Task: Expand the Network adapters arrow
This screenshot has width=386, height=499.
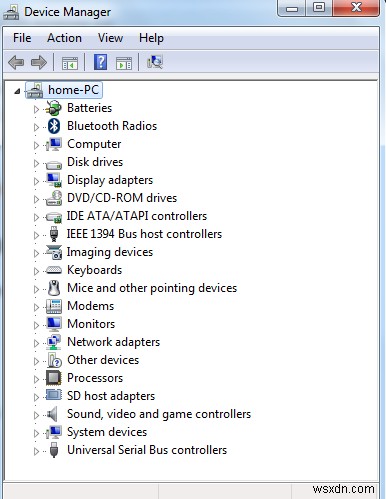Action: (x=36, y=343)
